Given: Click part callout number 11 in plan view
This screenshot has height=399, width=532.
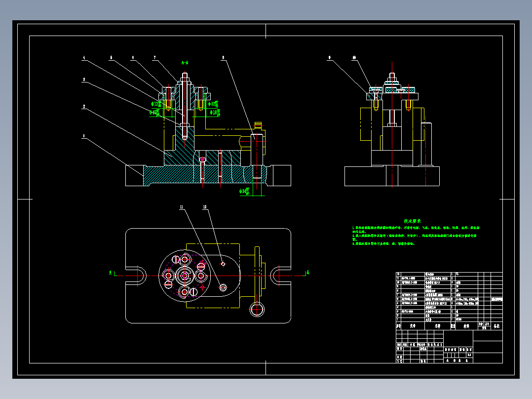Looking at the screenshot, I should point(182,207).
